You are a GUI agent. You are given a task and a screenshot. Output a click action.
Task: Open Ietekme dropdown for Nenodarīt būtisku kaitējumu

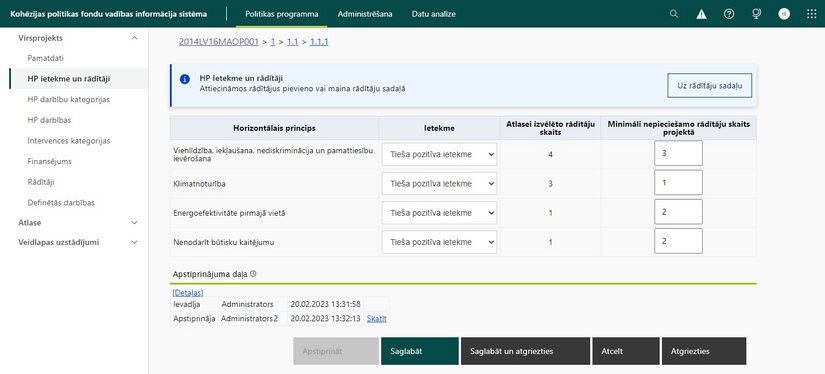coord(439,242)
